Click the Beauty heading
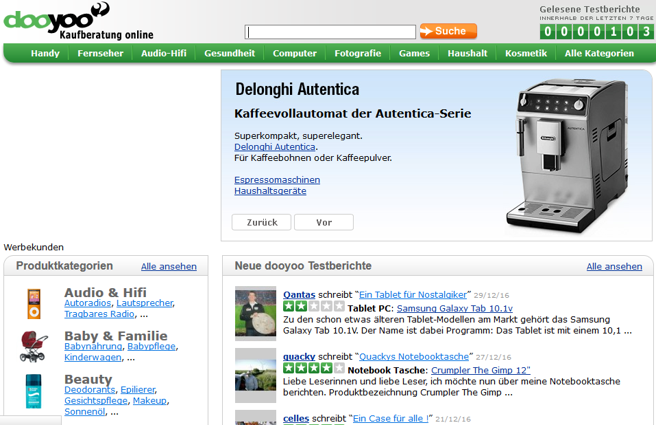Screen dimensions: 656x425 point(88,379)
